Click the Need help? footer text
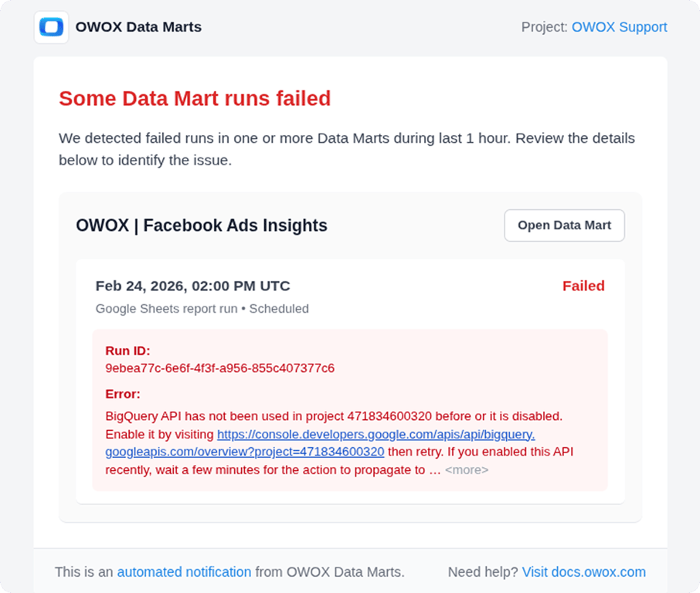The width and height of the screenshot is (700, 593). tap(482, 572)
